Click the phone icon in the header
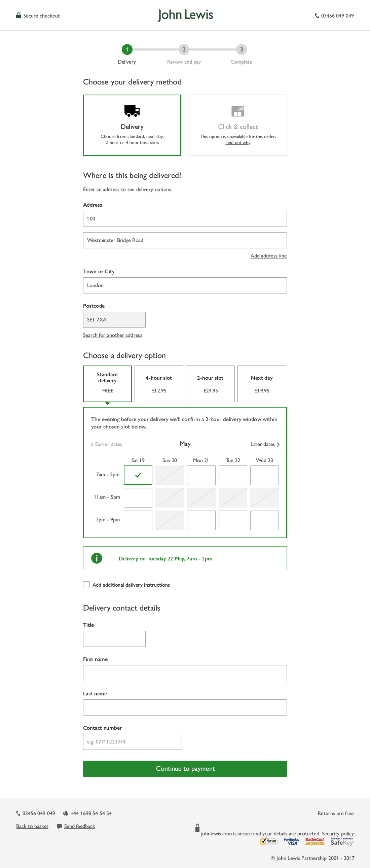The image size is (370, 868). (317, 16)
